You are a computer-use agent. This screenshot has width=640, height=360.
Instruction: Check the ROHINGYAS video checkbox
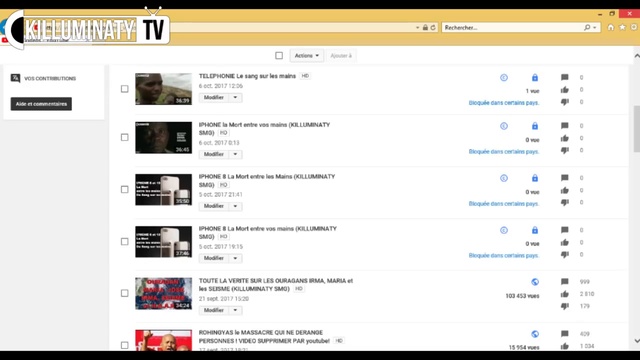[124, 345]
